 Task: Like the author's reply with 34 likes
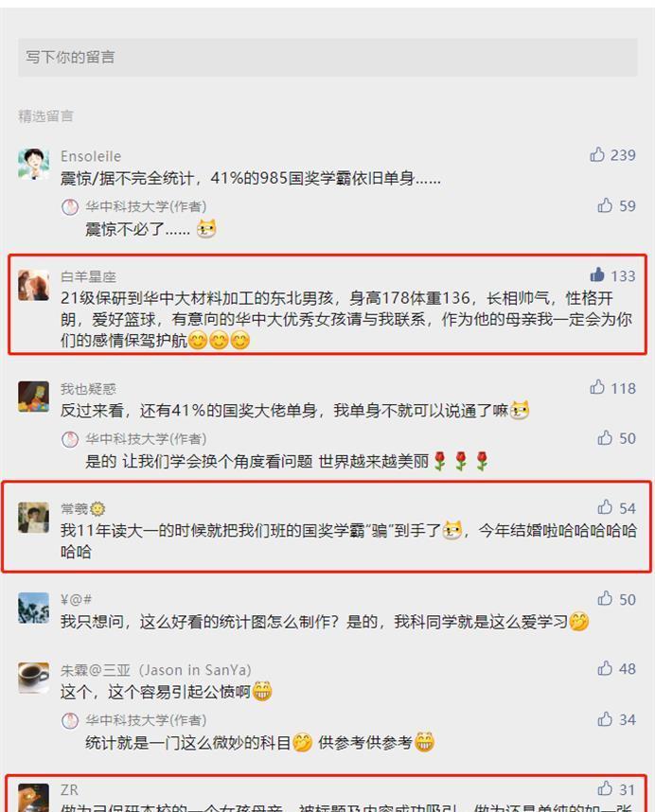click(x=605, y=719)
